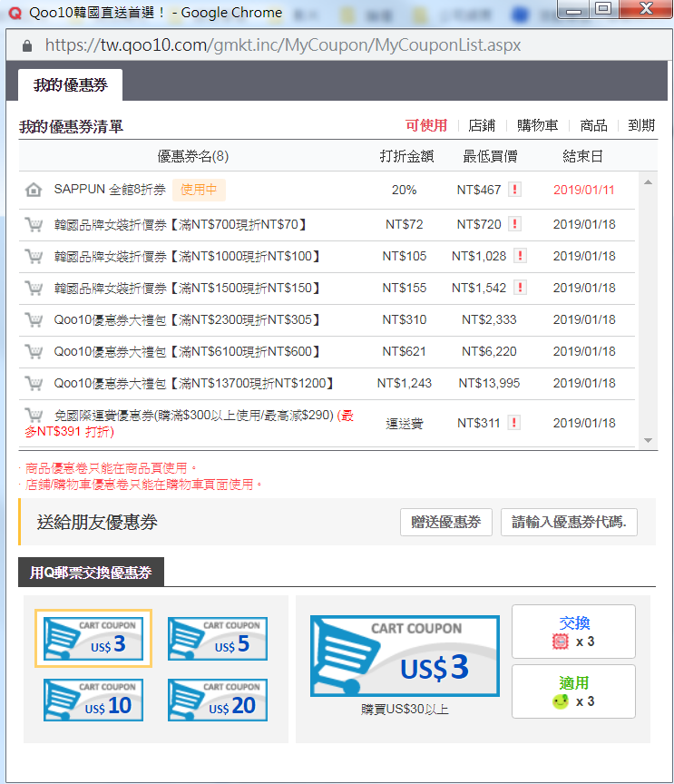Click the NT$621 discount amount
This screenshot has height=784, width=674.
[x=404, y=351]
